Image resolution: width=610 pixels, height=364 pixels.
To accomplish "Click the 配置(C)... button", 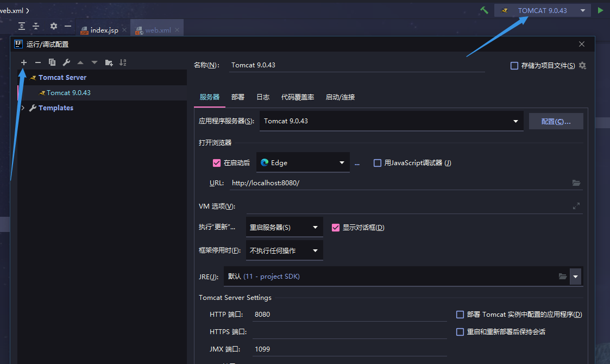I will click(556, 122).
